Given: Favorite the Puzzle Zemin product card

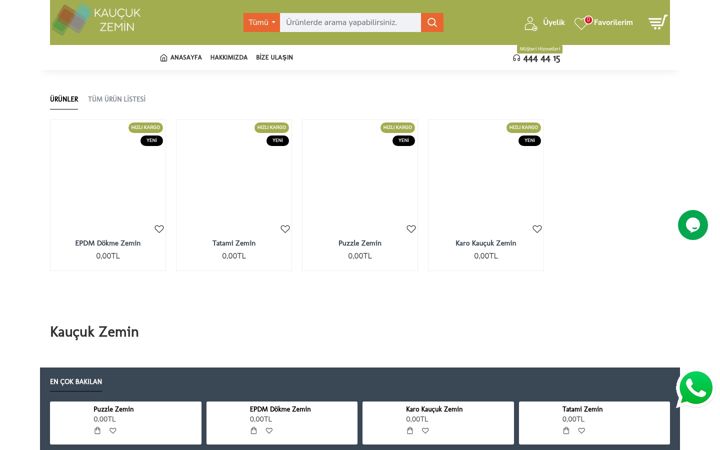Looking at the screenshot, I should pos(411,229).
